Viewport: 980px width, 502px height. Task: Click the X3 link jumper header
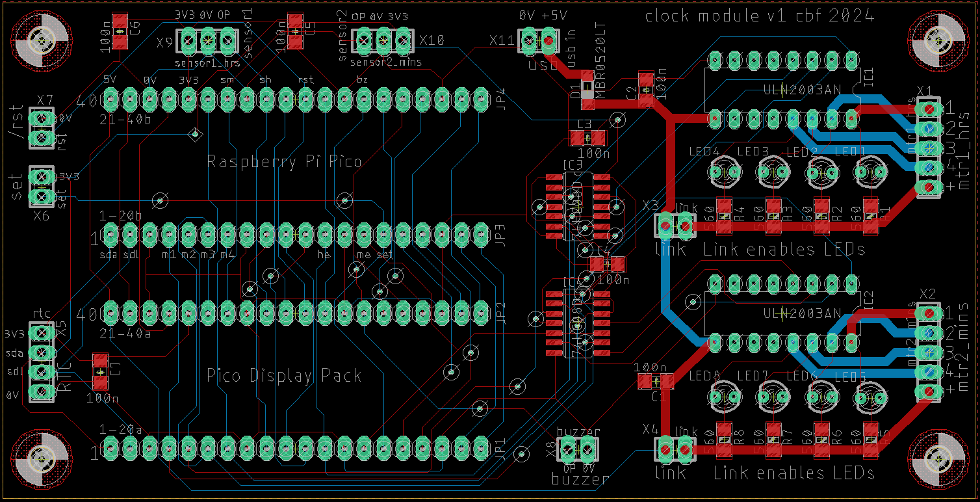pos(676,226)
